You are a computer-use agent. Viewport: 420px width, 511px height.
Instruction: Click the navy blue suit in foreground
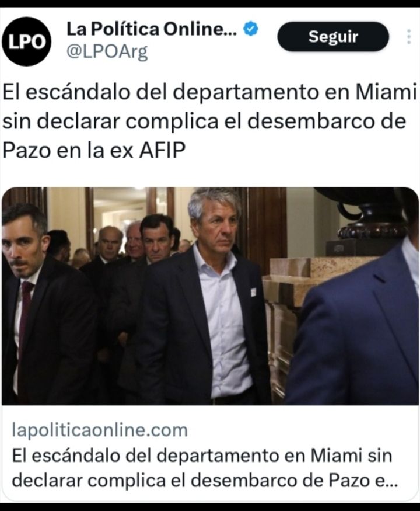(x=355, y=326)
